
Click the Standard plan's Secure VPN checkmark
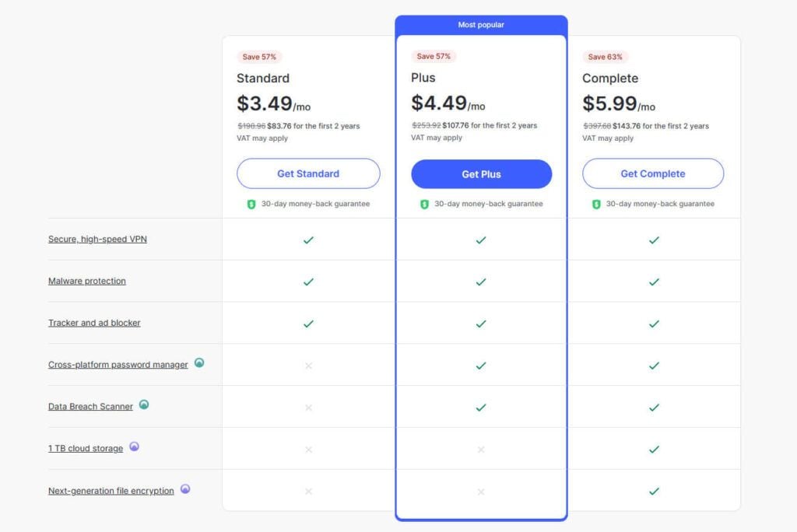point(308,240)
